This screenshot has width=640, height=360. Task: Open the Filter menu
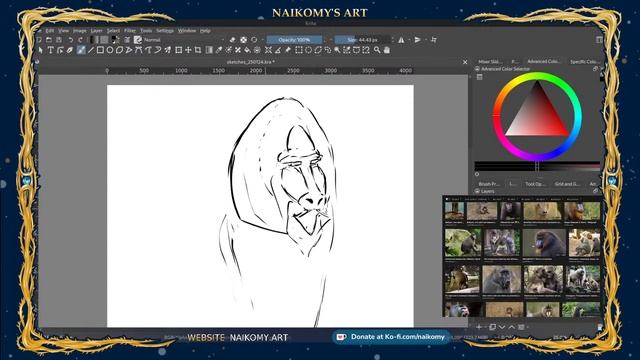130,31
